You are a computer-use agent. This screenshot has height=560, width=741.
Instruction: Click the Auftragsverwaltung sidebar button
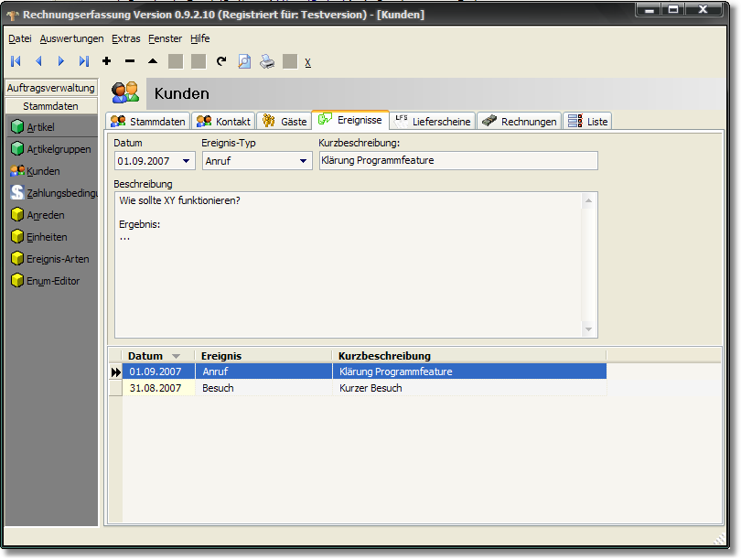coord(51,88)
